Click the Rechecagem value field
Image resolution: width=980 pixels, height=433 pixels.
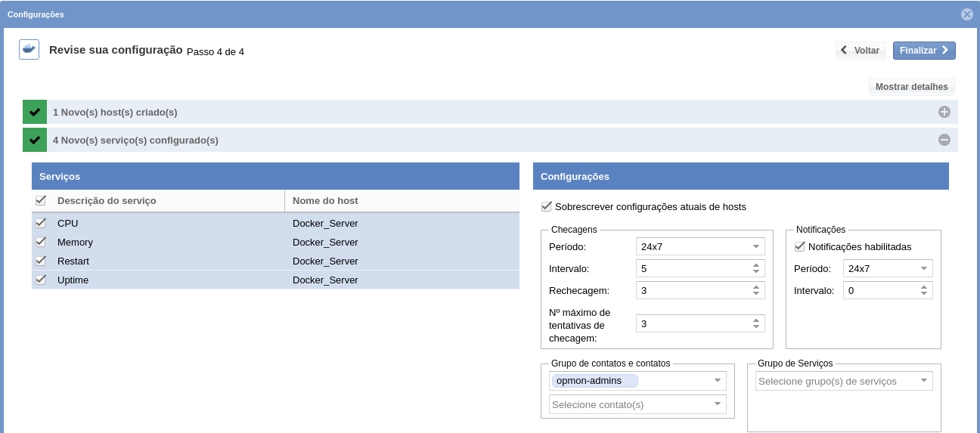point(692,290)
